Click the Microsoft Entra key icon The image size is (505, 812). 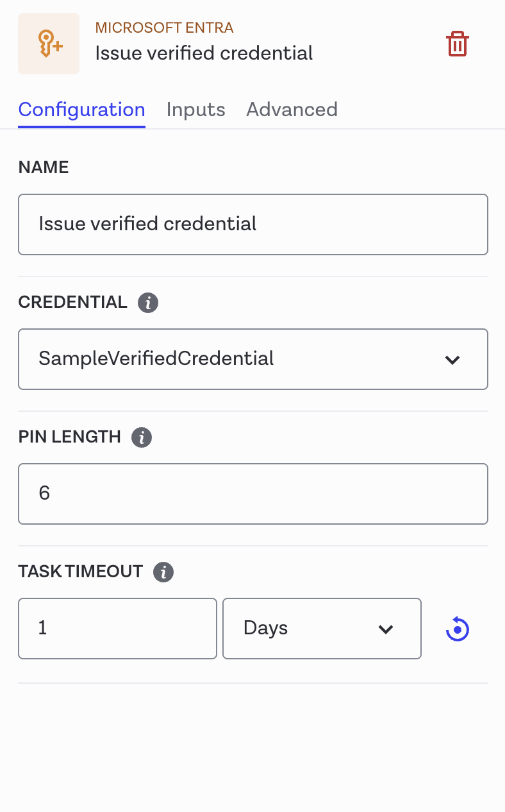49,44
